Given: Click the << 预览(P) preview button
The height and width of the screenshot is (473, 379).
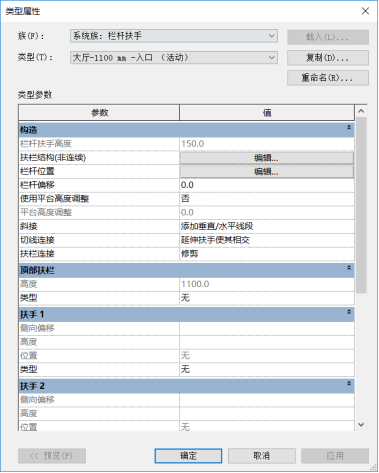Looking at the screenshot, I should [x=52, y=456].
